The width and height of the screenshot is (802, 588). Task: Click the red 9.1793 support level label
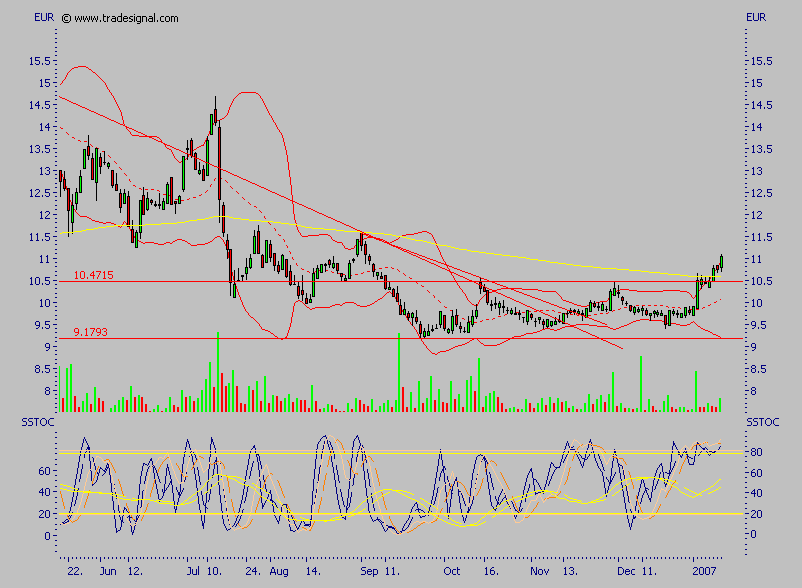pyautogui.click(x=90, y=331)
